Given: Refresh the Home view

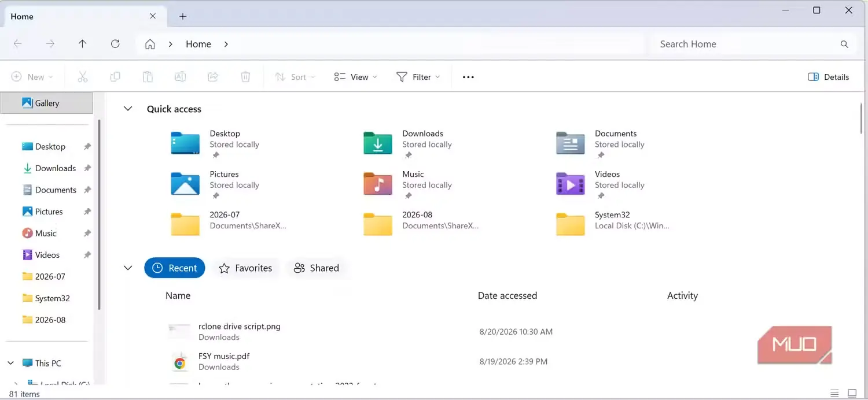Looking at the screenshot, I should point(115,44).
